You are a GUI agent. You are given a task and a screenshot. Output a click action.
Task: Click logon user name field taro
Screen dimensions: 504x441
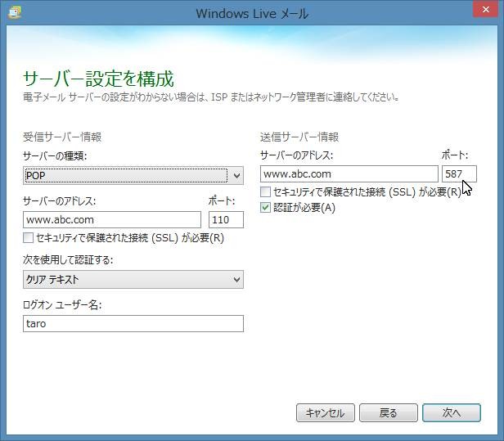(x=133, y=323)
